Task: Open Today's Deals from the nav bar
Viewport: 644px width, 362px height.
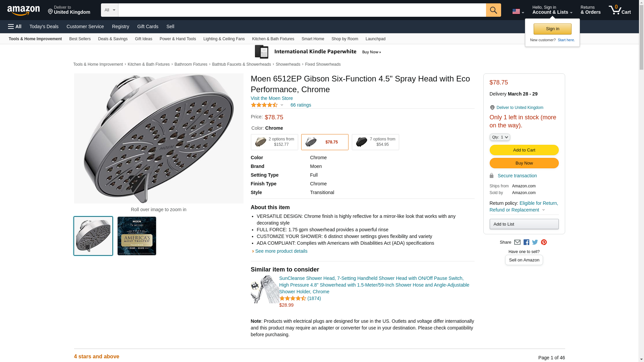Action: tap(44, 26)
